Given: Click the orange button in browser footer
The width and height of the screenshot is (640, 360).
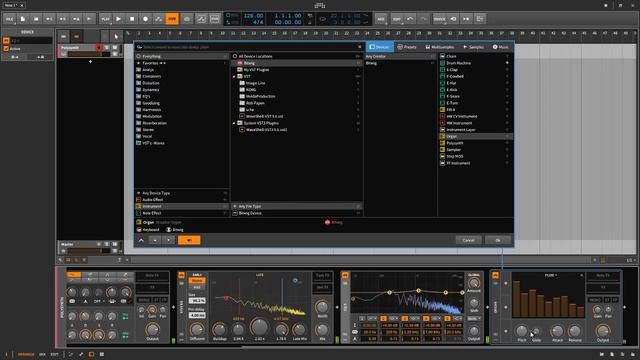Looking at the screenshot, I should (x=189, y=240).
